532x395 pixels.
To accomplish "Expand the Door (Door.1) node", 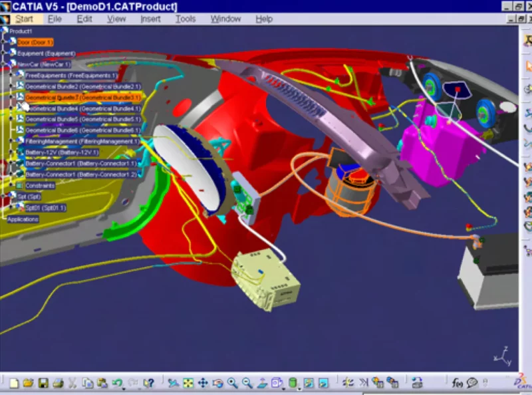I will (3, 42).
